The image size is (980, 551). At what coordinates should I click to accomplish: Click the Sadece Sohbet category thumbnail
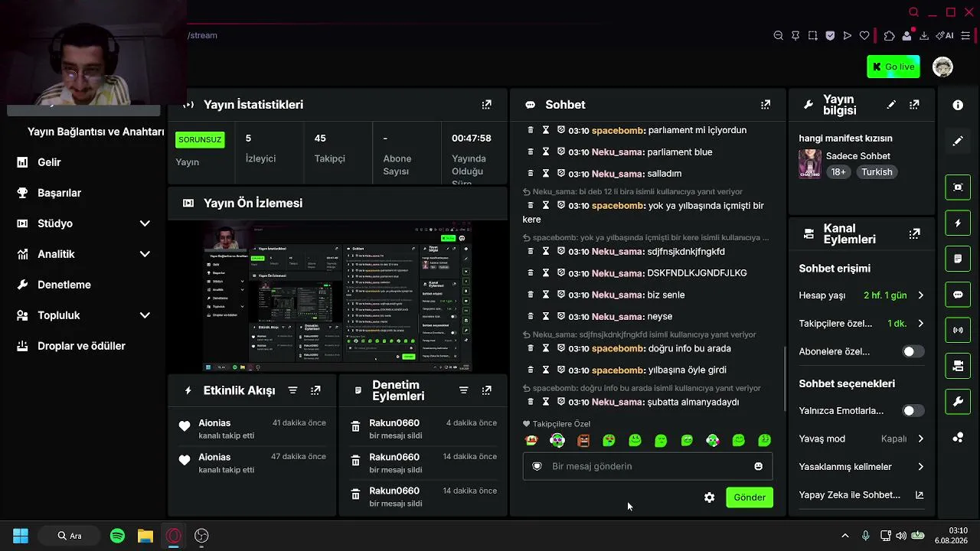pyautogui.click(x=810, y=164)
